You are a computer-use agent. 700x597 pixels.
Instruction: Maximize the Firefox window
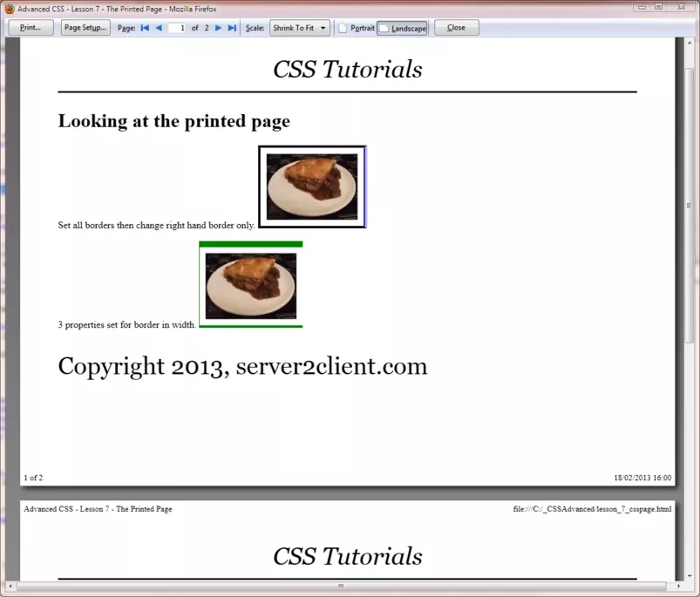(658, 7)
